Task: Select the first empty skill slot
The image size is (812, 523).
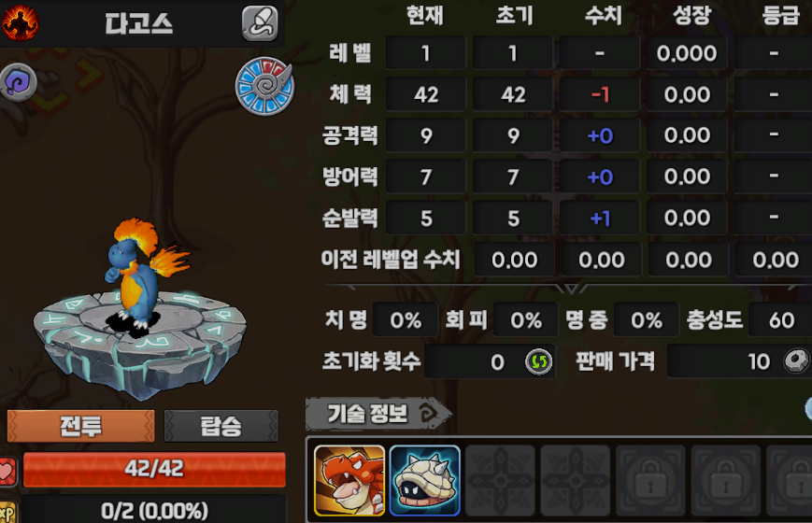Action: tap(500, 481)
